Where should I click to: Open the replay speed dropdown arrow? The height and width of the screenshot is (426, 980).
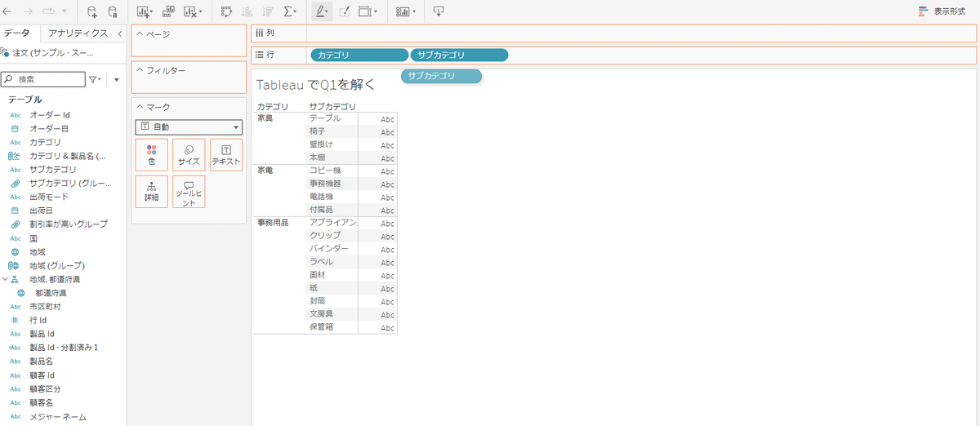point(64,12)
